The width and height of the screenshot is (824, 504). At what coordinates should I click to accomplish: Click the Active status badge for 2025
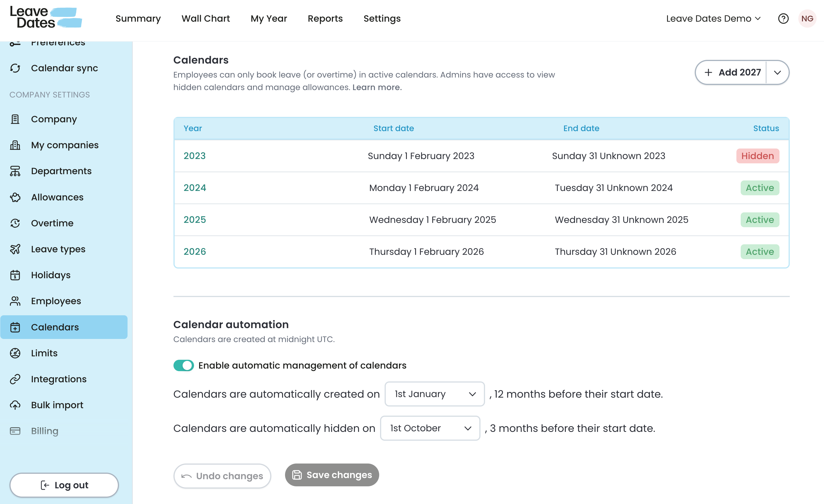(760, 220)
